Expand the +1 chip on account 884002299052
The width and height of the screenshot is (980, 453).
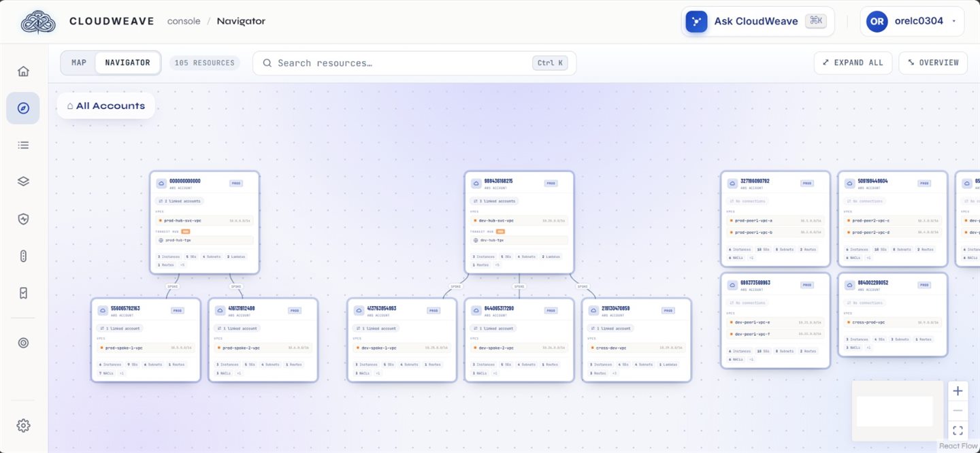tap(868, 348)
